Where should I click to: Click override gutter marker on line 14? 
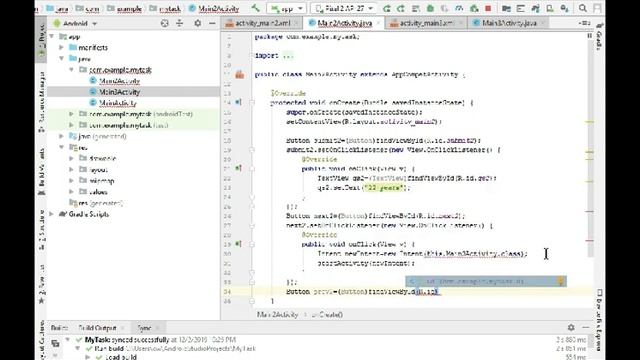click(238, 102)
